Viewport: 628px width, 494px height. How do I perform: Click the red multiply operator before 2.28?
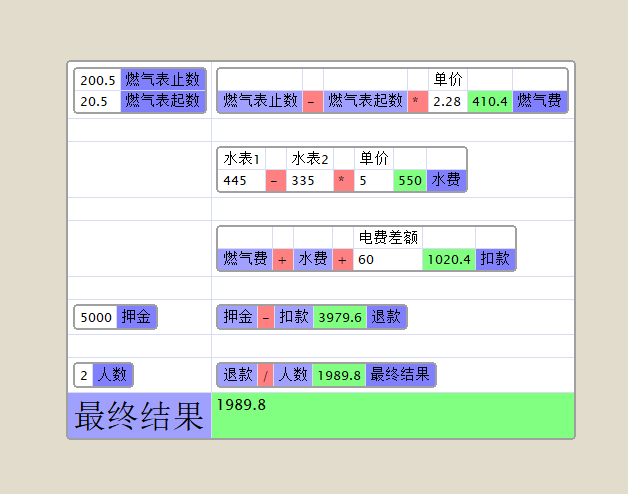[x=417, y=101]
